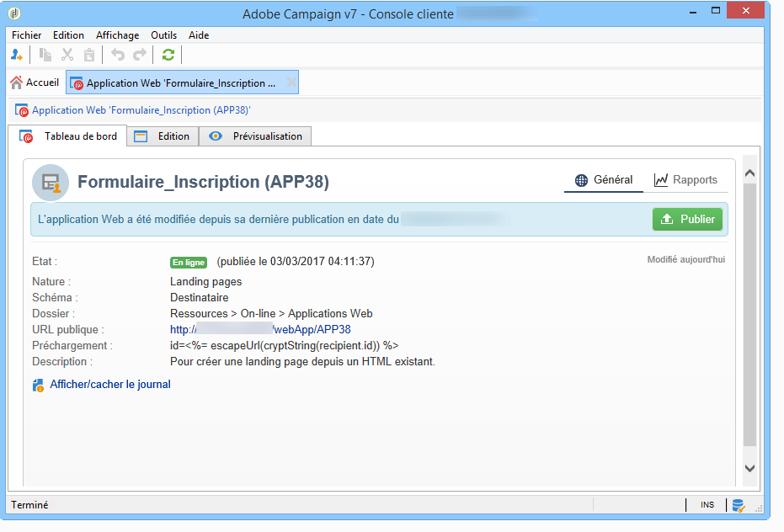784x532 pixels.
Task: Switch to the Prévisualisation tab
Action: pos(255,136)
